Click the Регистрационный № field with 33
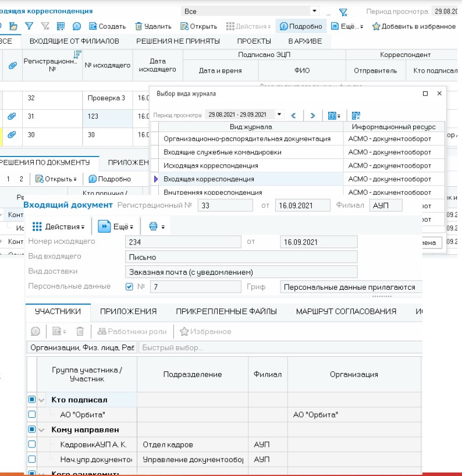The width and height of the screenshot is (462, 476). click(225, 205)
